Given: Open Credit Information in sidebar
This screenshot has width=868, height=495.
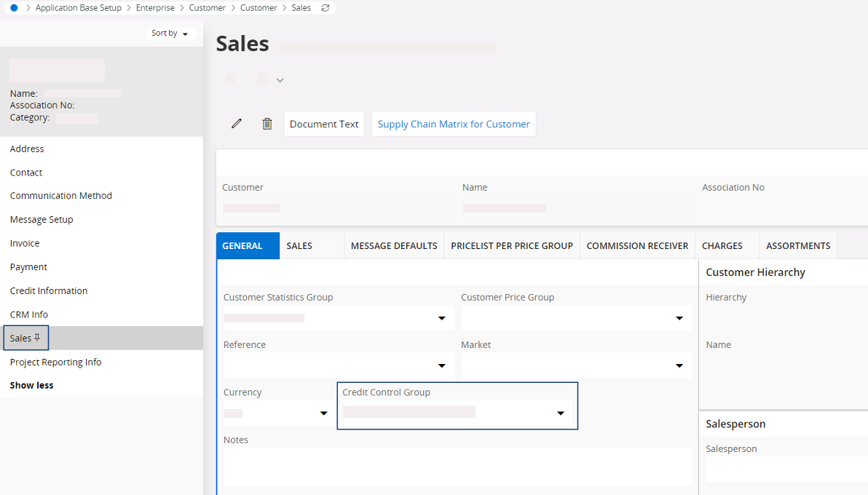Looking at the screenshot, I should (x=49, y=290).
